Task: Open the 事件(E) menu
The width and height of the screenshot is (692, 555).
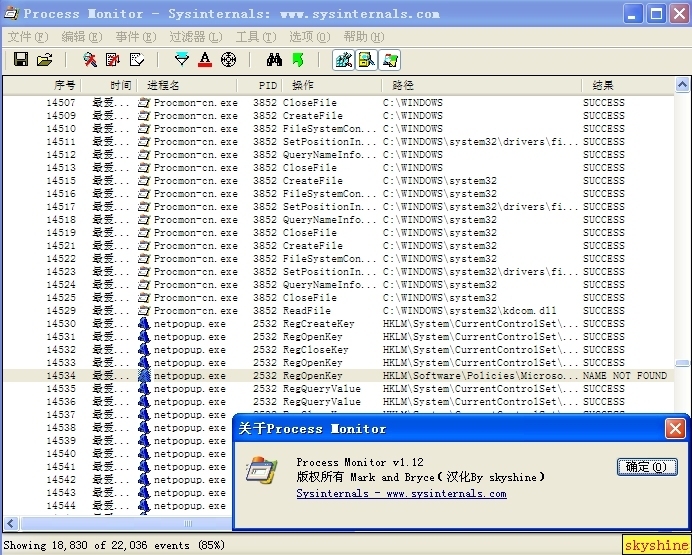Action: (135, 37)
